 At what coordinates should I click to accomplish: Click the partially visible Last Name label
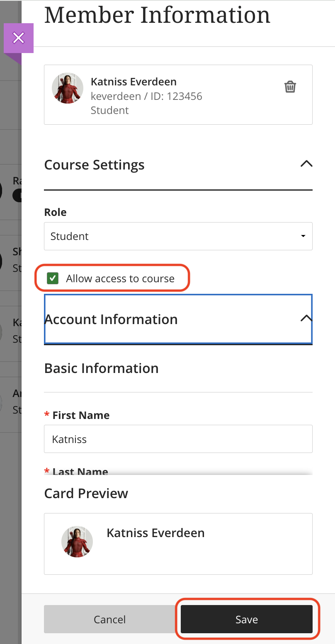[80, 472]
